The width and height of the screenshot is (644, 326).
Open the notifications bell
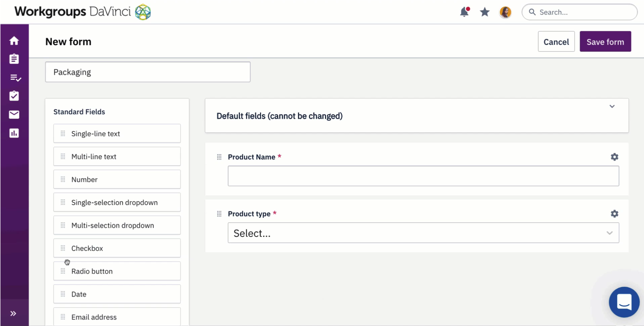point(464,12)
